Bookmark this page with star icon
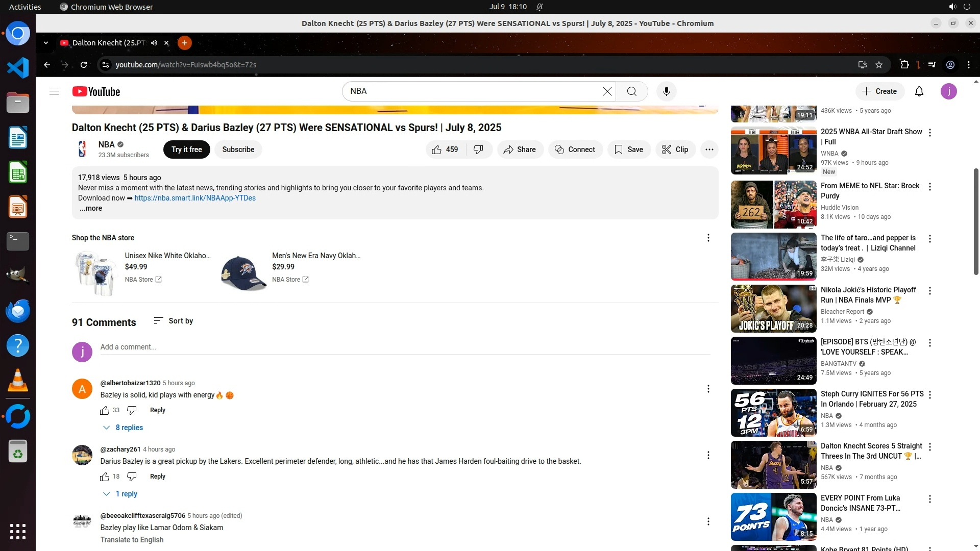980x551 pixels. 879,65
